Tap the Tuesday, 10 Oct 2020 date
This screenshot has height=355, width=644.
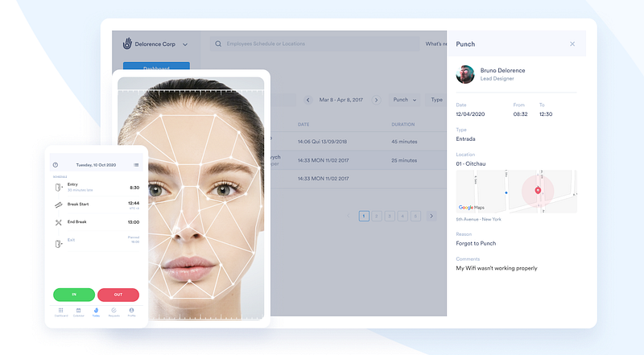[x=96, y=165]
